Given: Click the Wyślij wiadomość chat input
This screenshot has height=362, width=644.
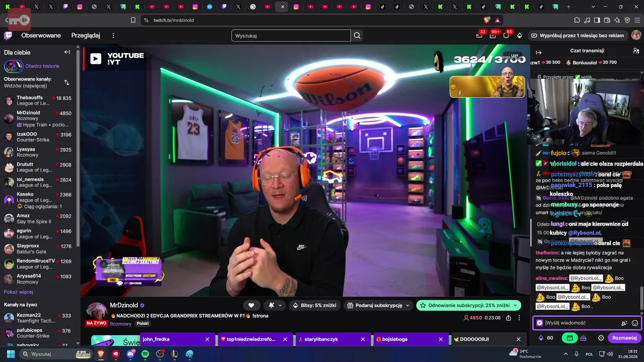Looking at the screenshot, I should 582,323.
